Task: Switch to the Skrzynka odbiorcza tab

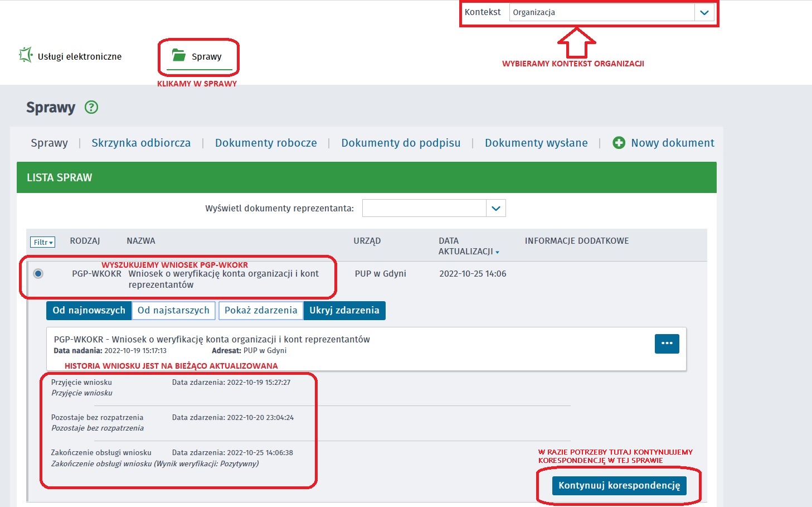Action: [x=141, y=143]
